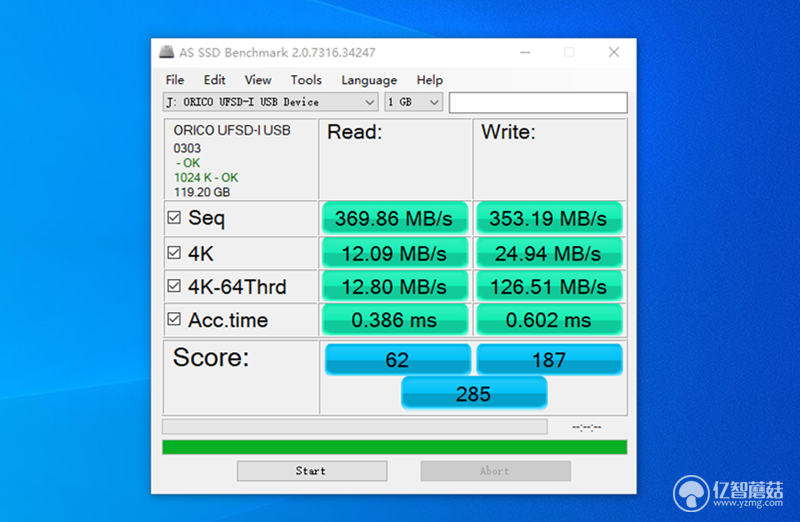Click the read score 62
Viewport: 800px width, 522px height.
[397, 360]
